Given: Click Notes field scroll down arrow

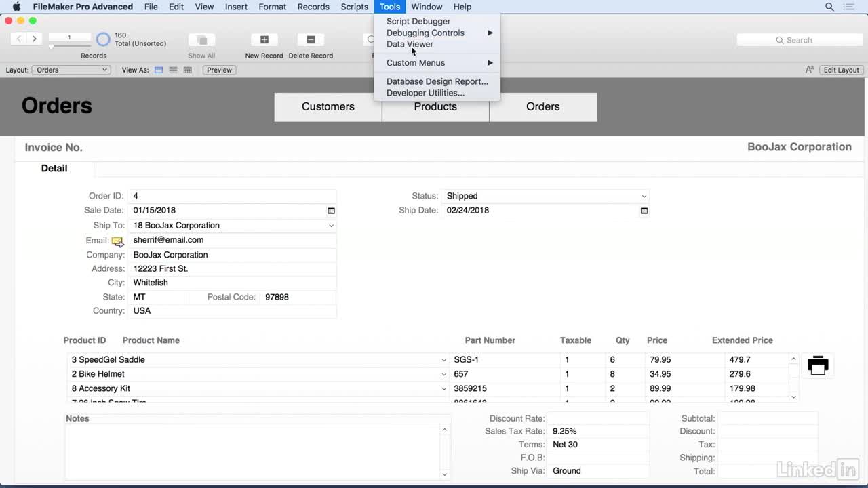Looking at the screenshot, I should (x=445, y=474).
